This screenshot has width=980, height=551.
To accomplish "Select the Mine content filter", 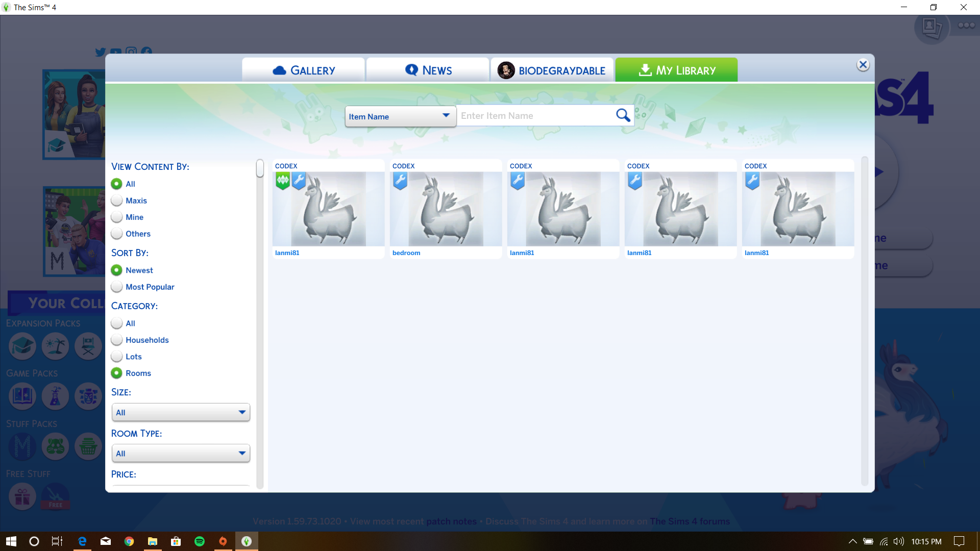I will 117,217.
